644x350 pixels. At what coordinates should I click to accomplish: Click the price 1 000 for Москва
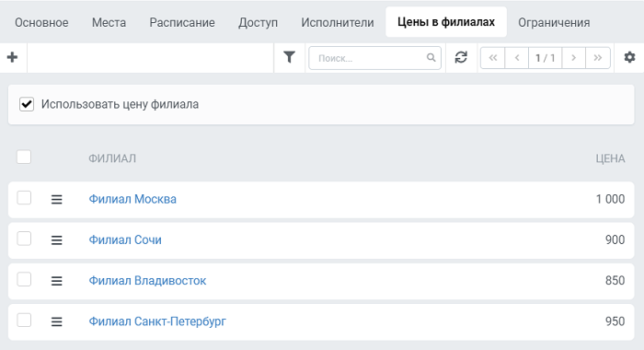click(610, 199)
